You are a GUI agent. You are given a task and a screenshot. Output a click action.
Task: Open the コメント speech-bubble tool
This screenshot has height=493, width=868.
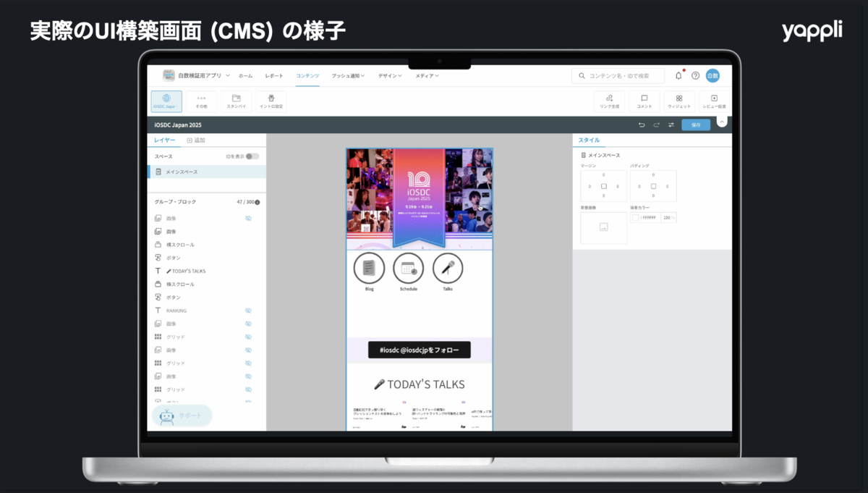click(644, 101)
